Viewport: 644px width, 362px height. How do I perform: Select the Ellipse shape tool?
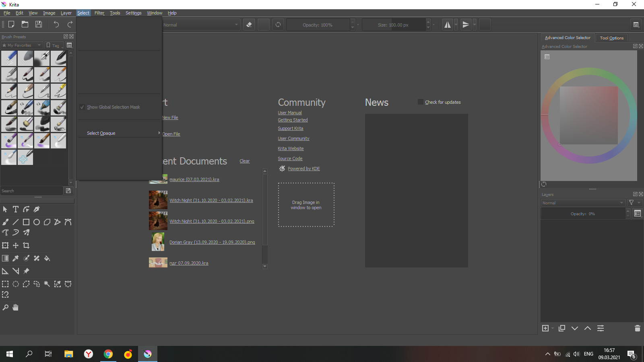pos(37,222)
